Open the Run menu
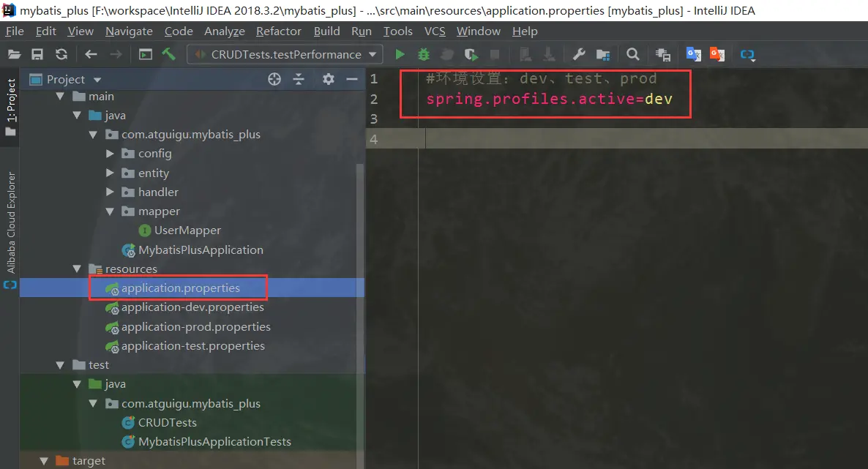The width and height of the screenshot is (868, 469). tap(362, 31)
